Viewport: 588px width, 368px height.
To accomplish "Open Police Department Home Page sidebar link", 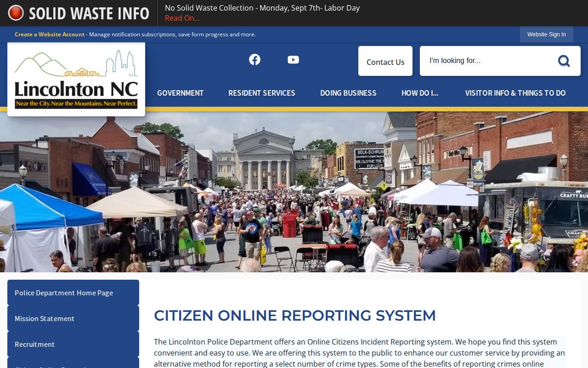I will 73,293.
